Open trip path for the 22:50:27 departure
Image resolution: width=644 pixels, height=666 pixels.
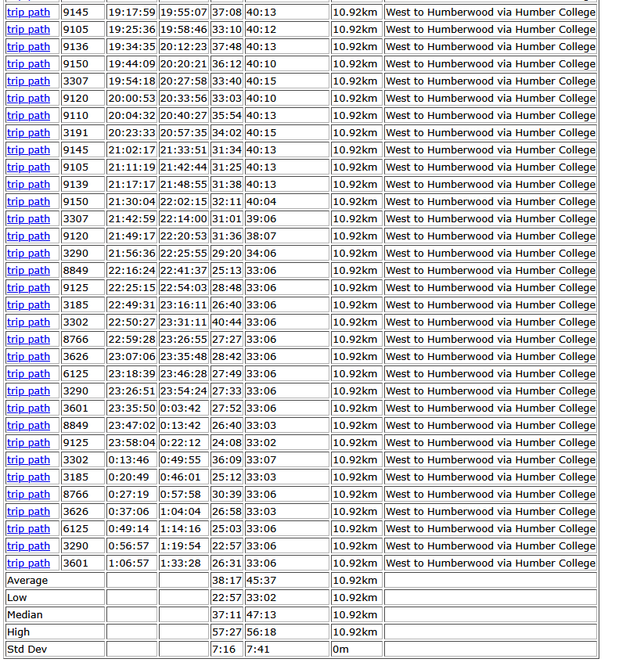click(x=28, y=322)
